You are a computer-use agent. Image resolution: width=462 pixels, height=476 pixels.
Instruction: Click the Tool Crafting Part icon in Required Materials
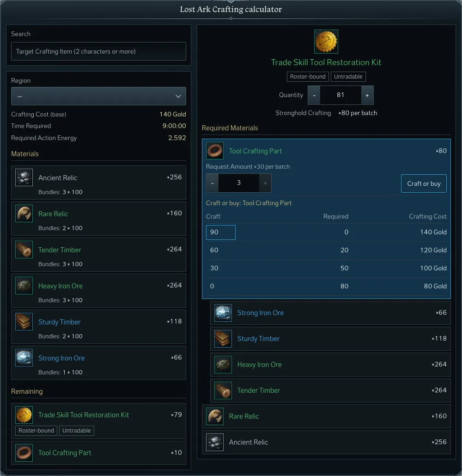coord(215,151)
